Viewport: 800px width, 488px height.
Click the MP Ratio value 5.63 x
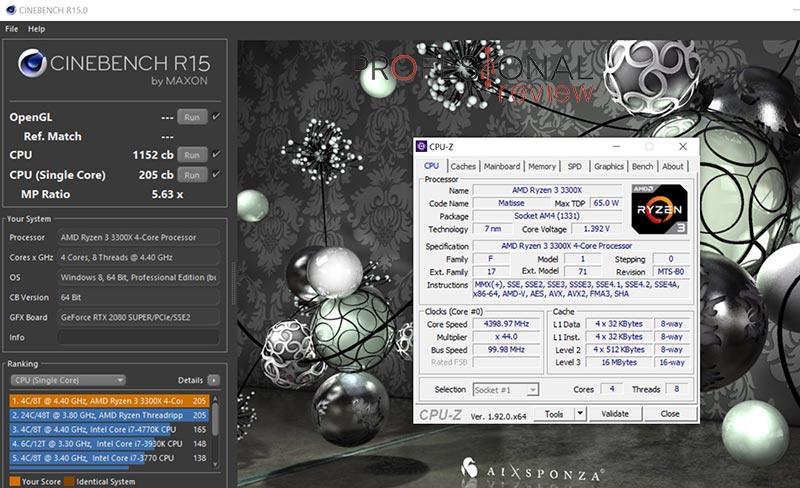[167, 194]
